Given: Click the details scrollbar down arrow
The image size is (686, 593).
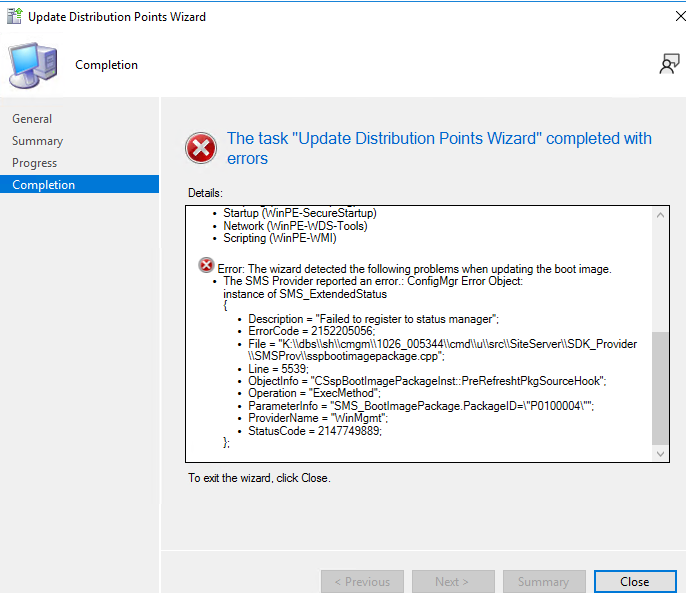Looking at the screenshot, I should 660,454.
